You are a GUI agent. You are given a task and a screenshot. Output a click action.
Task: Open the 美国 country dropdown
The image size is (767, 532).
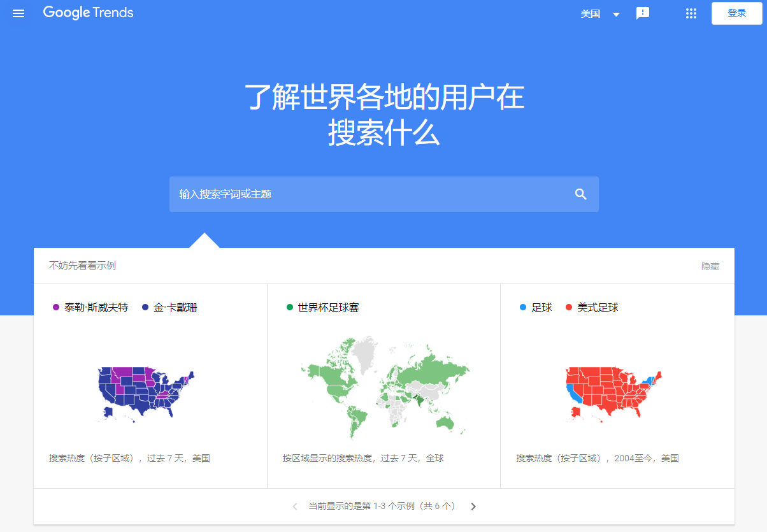click(x=589, y=13)
